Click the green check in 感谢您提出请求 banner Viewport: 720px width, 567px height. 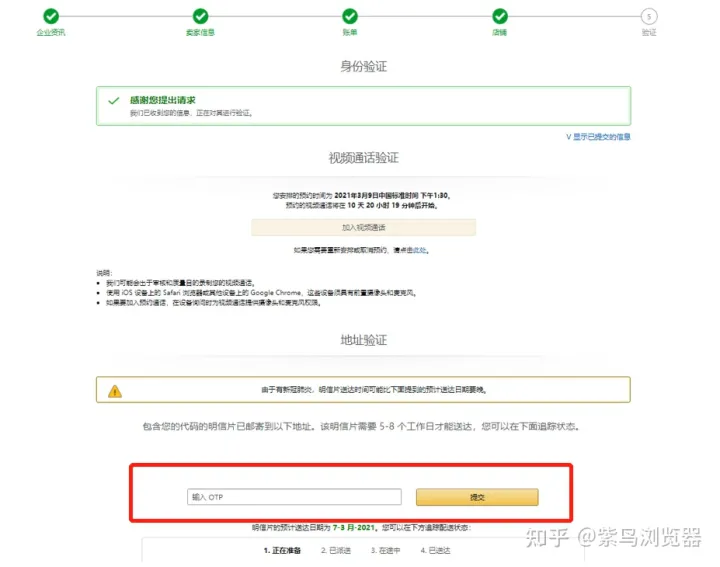click(113, 100)
